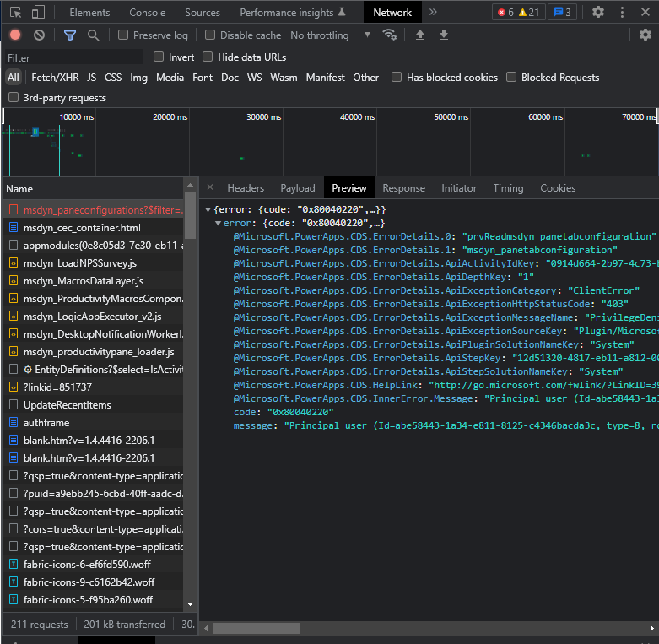Open the 3 issues badge
The width and height of the screenshot is (659, 644).
[x=563, y=12]
